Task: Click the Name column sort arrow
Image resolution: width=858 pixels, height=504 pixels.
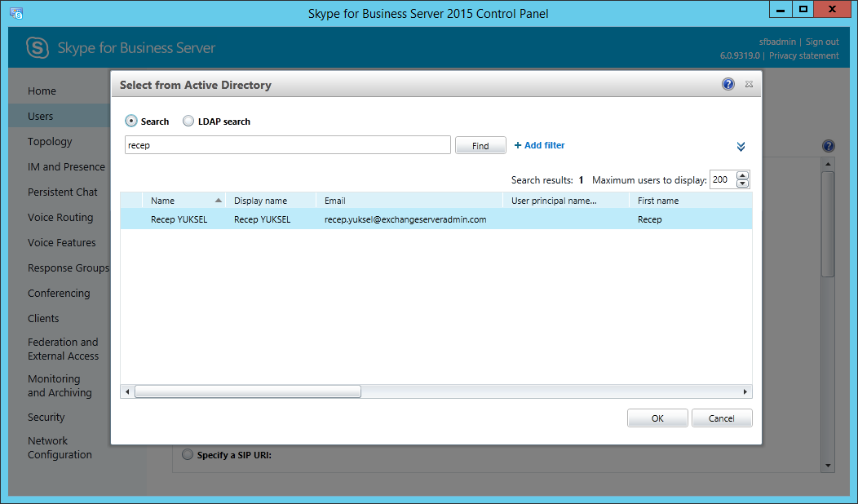Action: (219, 201)
